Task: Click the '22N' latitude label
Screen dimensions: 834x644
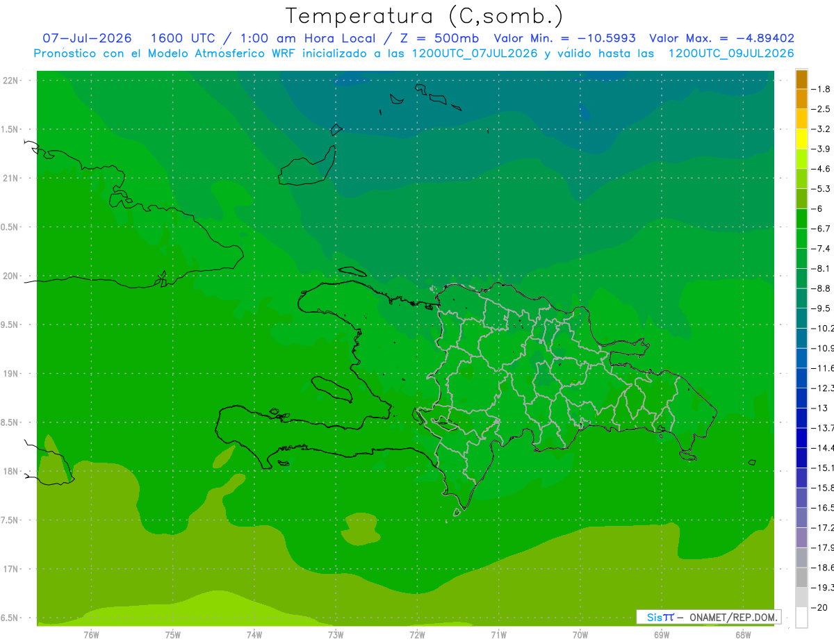Action: (x=10, y=81)
